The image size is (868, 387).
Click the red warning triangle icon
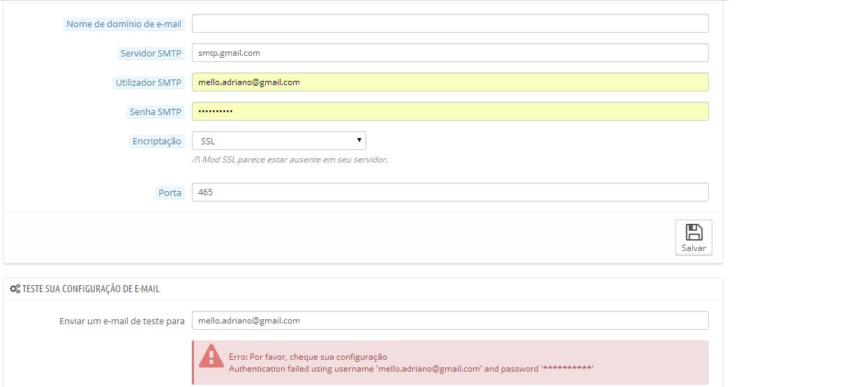[211, 356]
